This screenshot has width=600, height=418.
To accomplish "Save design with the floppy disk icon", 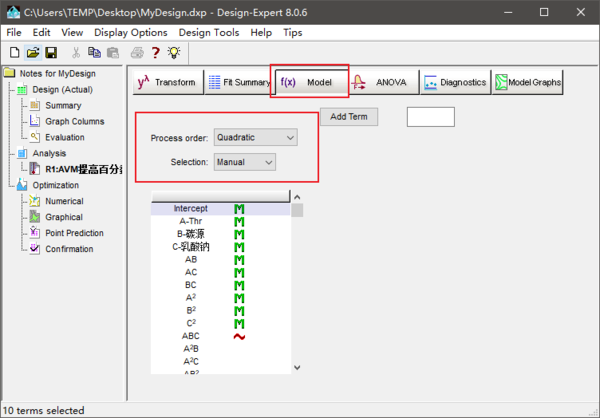I will coord(51,52).
